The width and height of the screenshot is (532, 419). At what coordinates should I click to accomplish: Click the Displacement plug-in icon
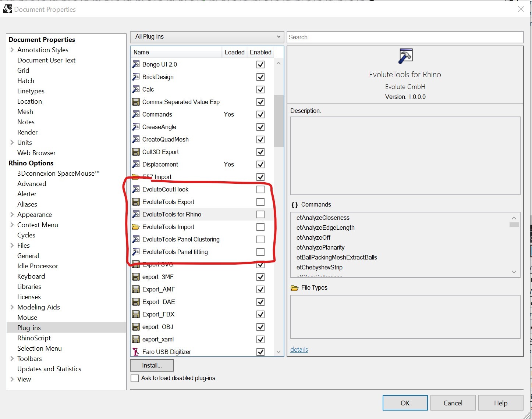136,164
